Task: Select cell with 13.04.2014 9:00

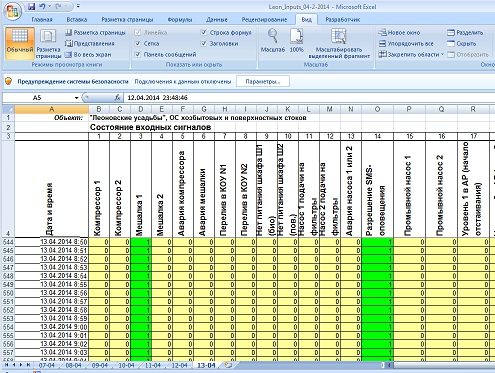Action: point(51,327)
